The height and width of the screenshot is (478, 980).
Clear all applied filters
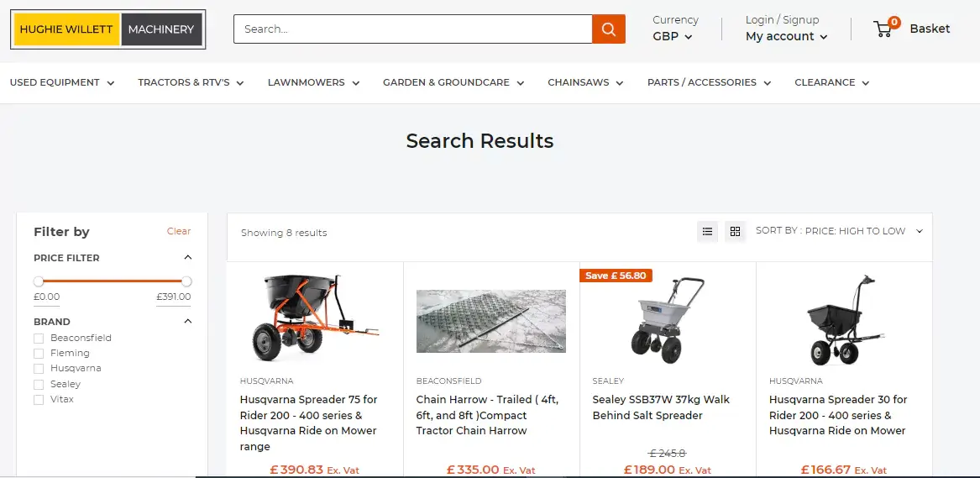pyautogui.click(x=179, y=231)
